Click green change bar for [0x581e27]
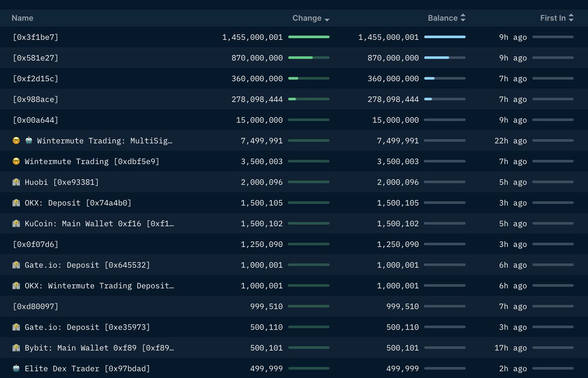This screenshot has width=588, height=378. pos(309,57)
